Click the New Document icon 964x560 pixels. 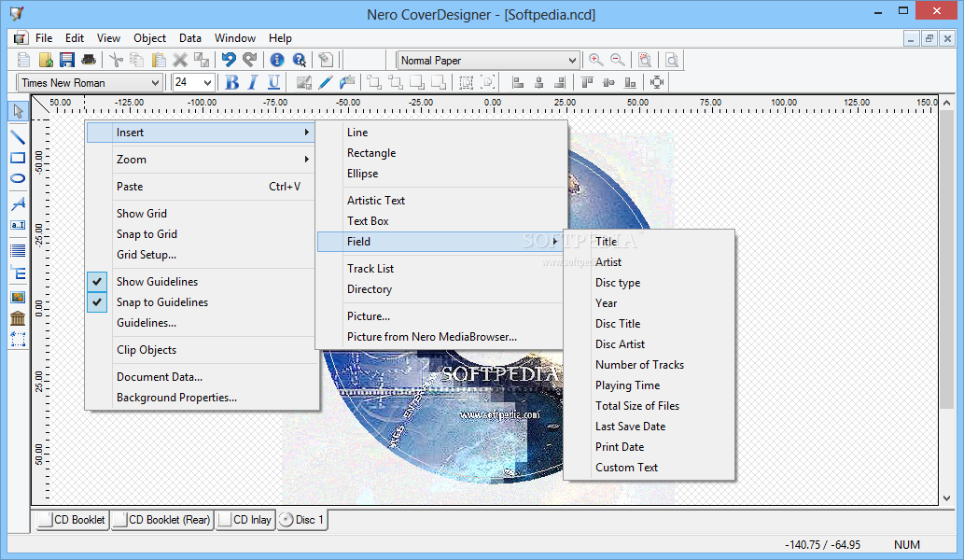tap(24, 60)
